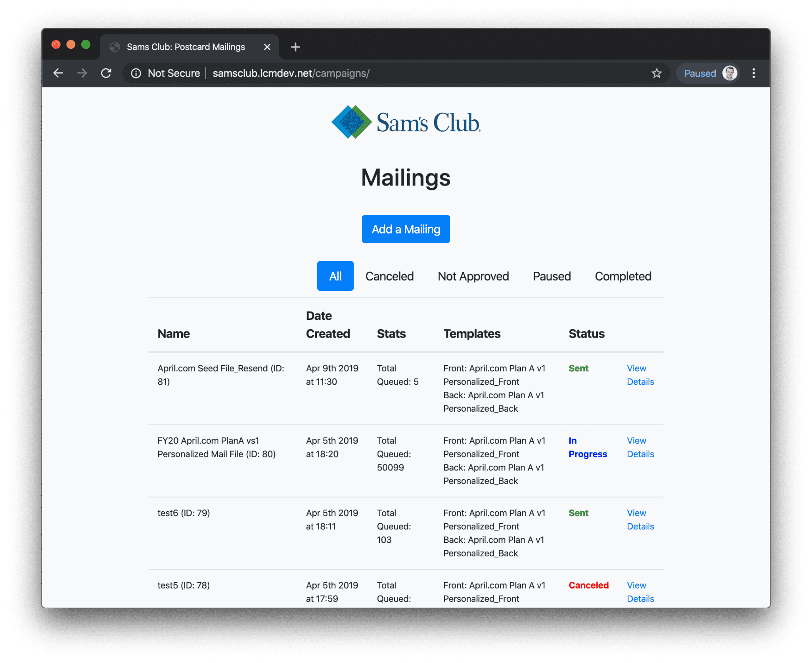The height and width of the screenshot is (663, 812).
Task: Click the Sam's Club logo
Action: 406,122
